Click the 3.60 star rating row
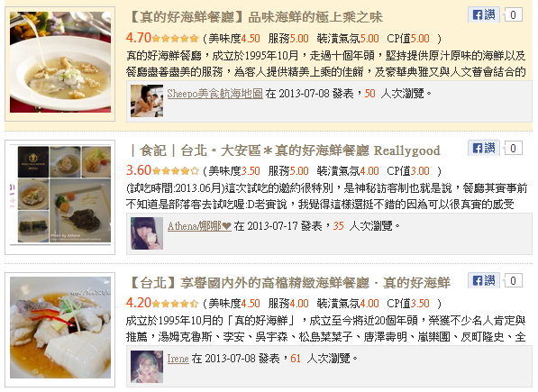538x392 pixels. click(283, 170)
